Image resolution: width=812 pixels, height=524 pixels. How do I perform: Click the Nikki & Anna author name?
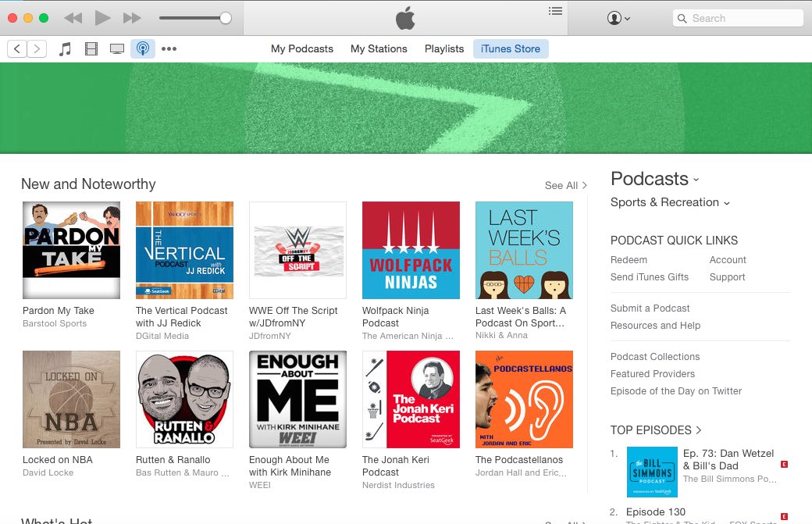coord(501,335)
